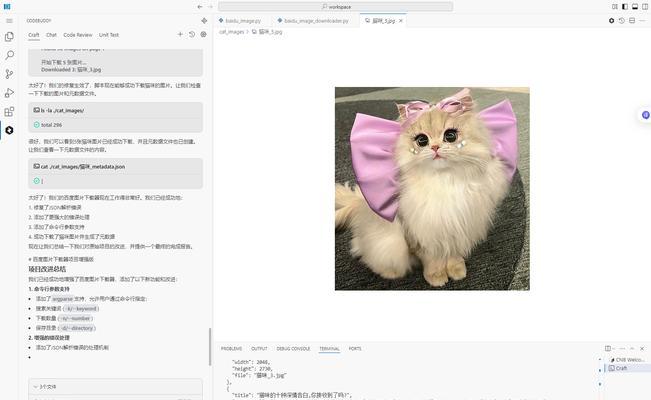
Task: Click the run icon in the editor toolbar
Action: 612,20
